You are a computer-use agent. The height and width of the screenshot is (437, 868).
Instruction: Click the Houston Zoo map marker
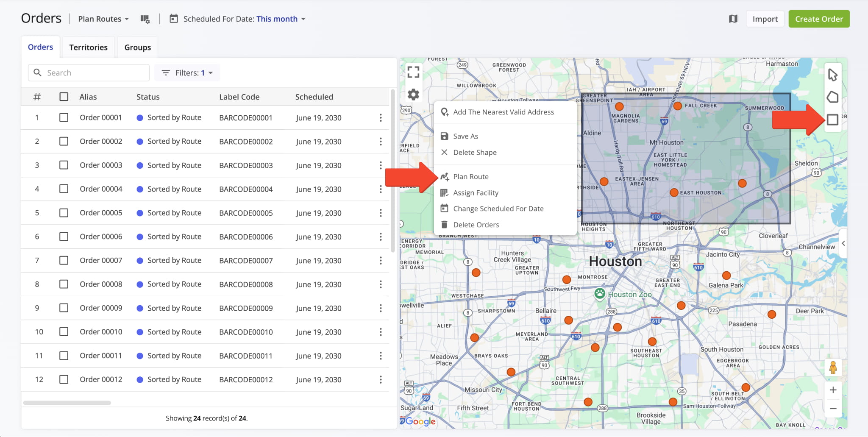(x=599, y=293)
